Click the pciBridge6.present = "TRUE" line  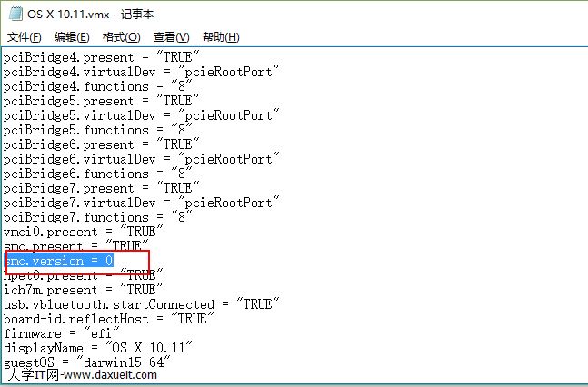pyautogui.click(x=101, y=144)
